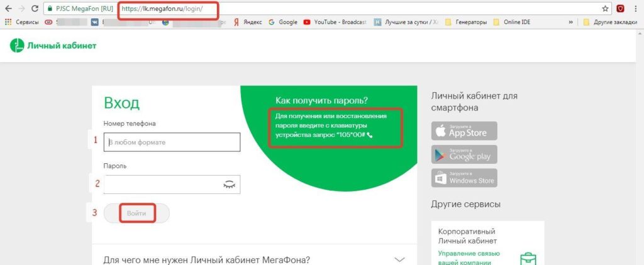The height and width of the screenshot is (265, 644).
Task: Expand 'Для чего мне нужен Личный кабинет' section
Action: [399, 259]
